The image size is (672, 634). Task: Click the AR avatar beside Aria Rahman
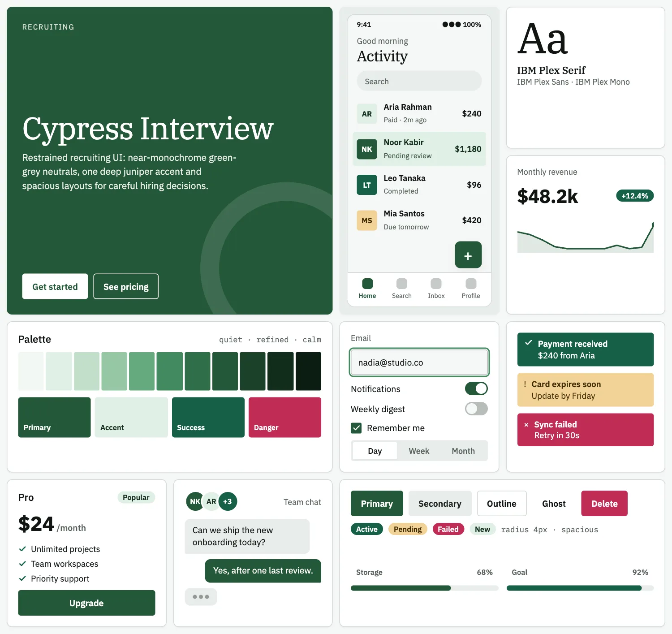[367, 114]
